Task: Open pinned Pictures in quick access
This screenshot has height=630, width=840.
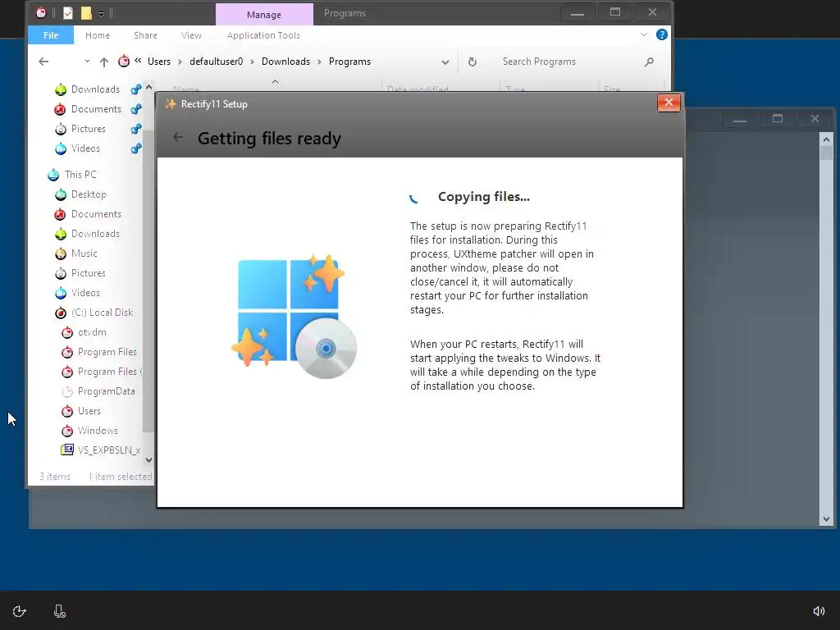Action: (89, 129)
